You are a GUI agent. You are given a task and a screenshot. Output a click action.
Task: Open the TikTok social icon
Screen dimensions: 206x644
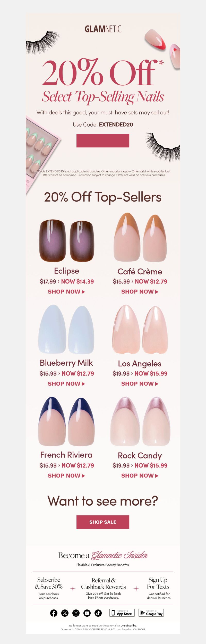98,613
